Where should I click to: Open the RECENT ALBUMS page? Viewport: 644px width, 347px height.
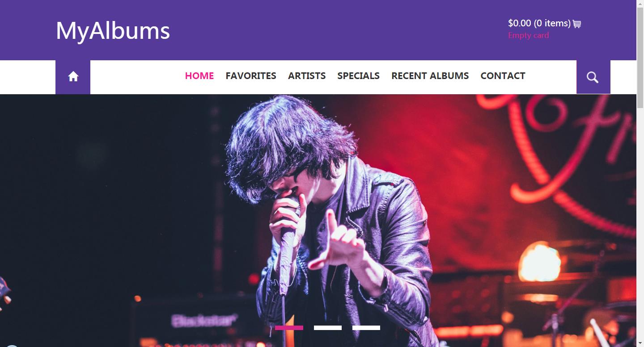[430, 76]
